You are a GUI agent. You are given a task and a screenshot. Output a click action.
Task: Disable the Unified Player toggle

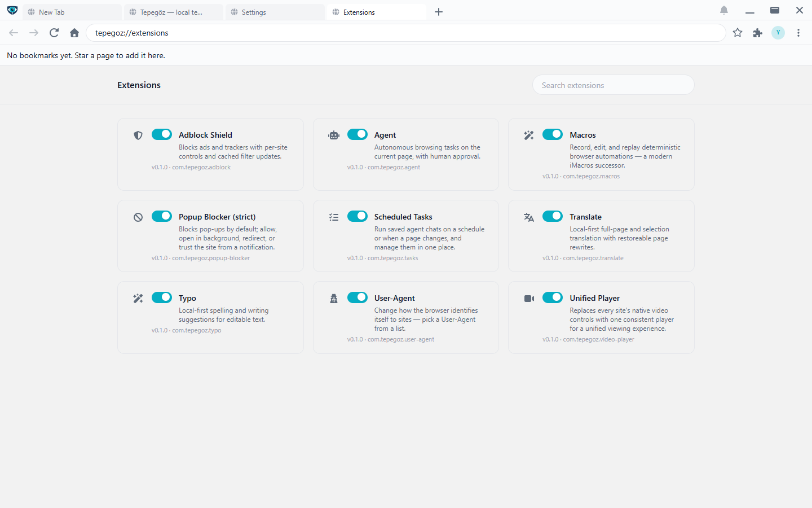553,297
